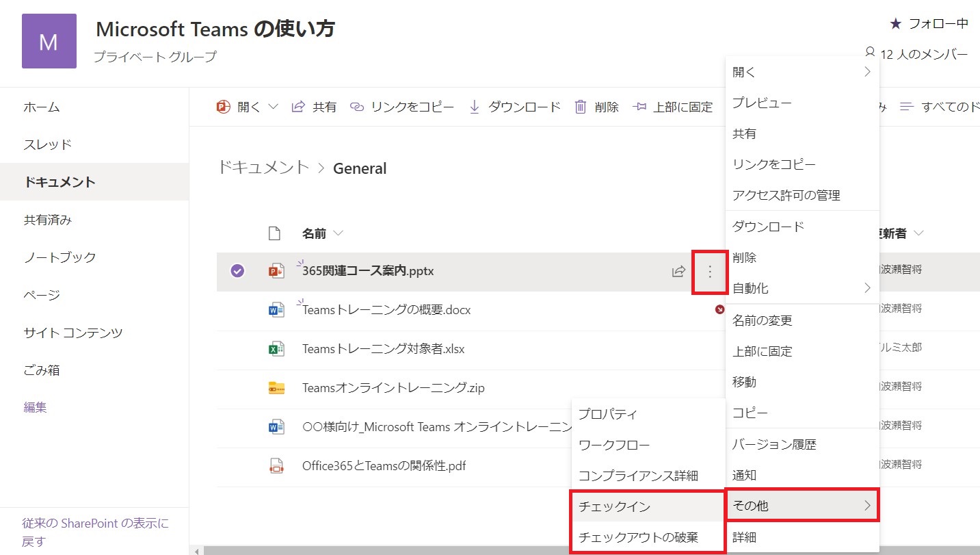Click the share icon in the toolbar

[298, 107]
